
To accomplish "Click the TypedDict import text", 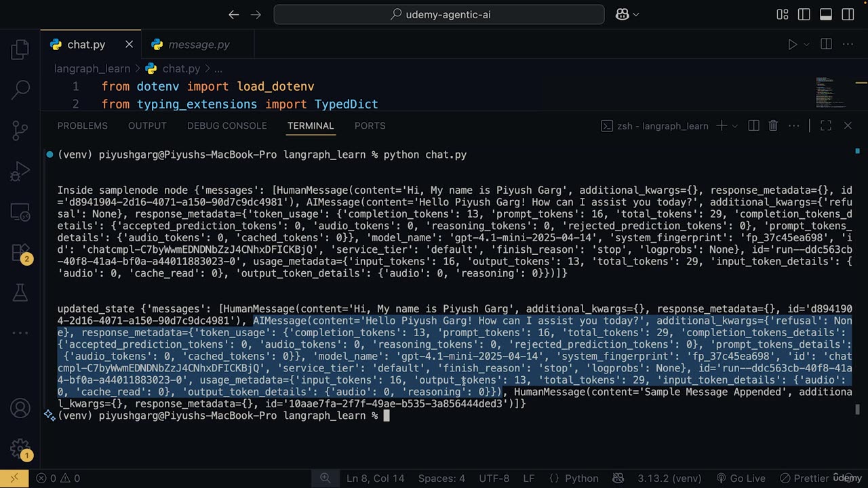I will pos(346,104).
